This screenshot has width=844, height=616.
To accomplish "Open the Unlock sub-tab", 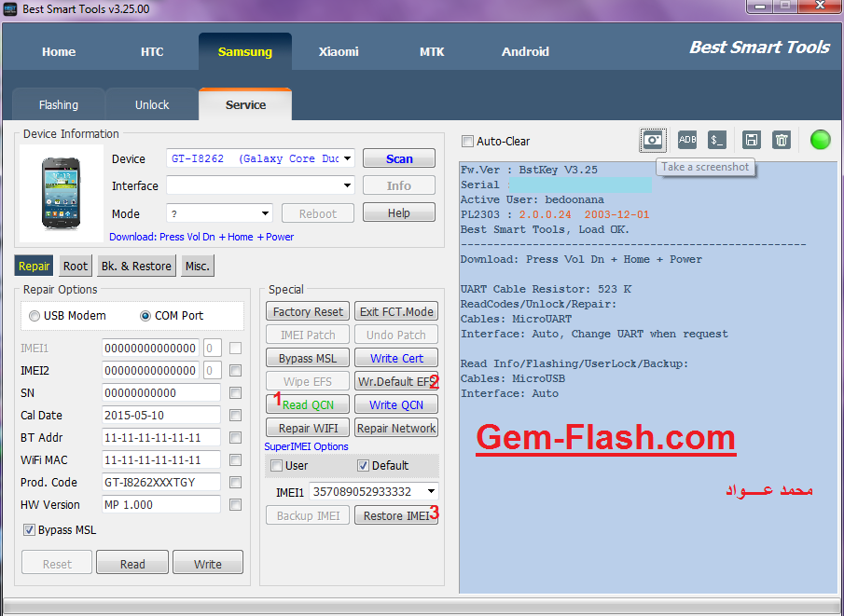I will pyautogui.click(x=152, y=105).
